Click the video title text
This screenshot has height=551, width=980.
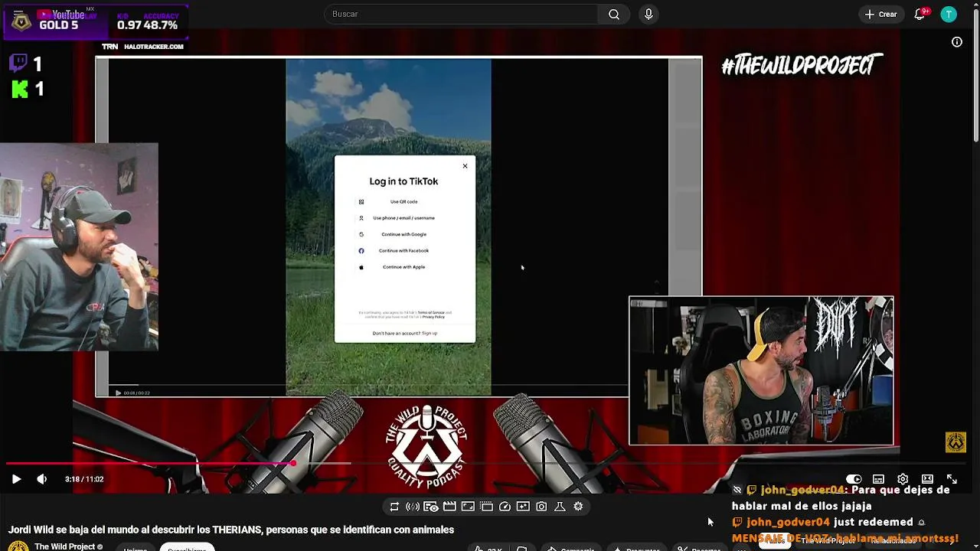click(x=231, y=530)
